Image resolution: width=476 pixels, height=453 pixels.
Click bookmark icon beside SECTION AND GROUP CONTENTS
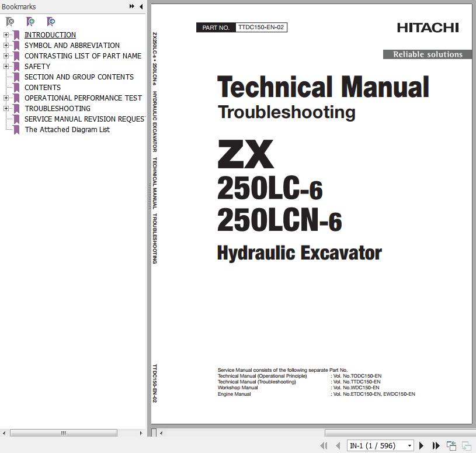(17, 77)
